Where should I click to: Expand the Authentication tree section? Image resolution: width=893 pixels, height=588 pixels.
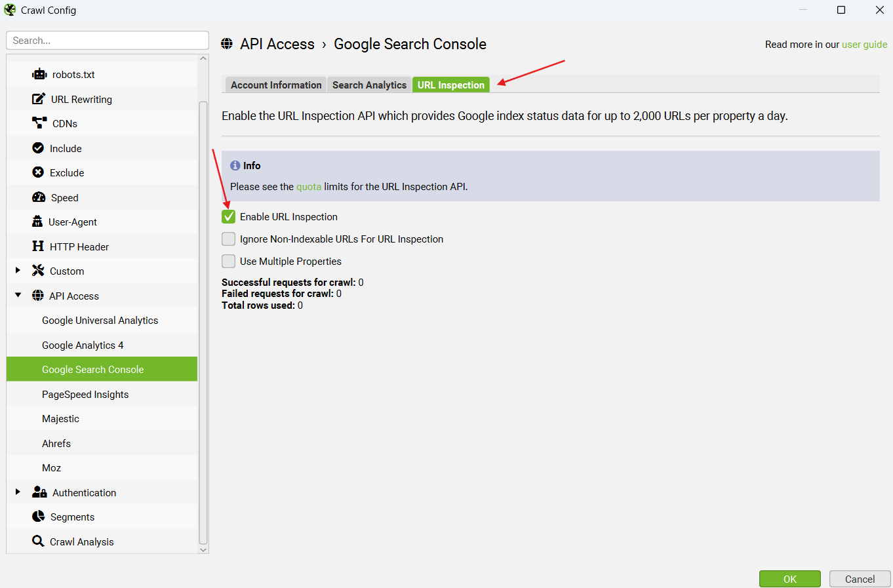pyautogui.click(x=18, y=492)
